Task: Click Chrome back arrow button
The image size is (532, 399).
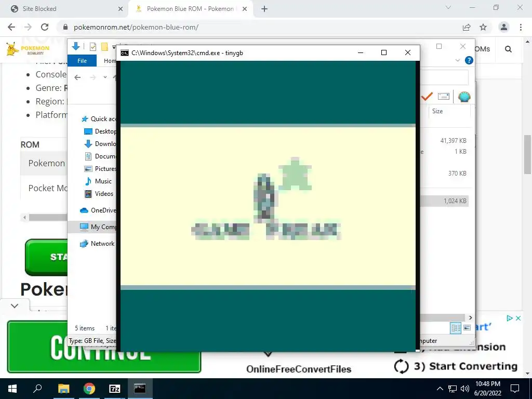Action: (x=11, y=27)
